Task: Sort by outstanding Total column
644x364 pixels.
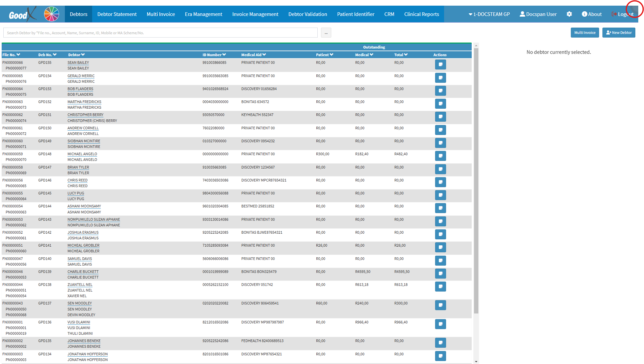Action: click(x=406, y=55)
